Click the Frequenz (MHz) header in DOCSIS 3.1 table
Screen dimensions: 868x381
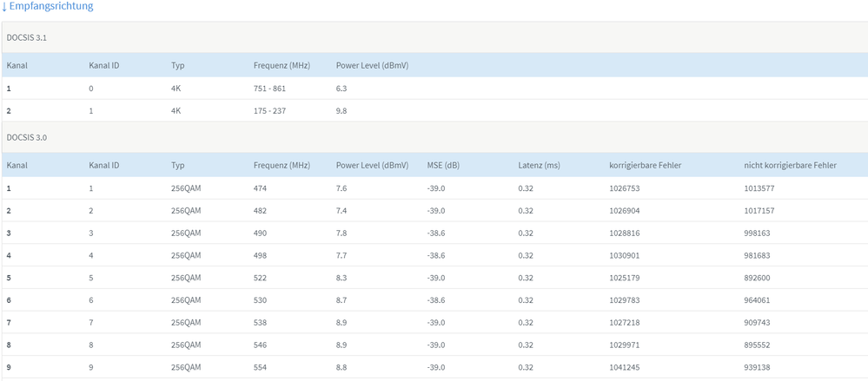pyautogui.click(x=282, y=65)
